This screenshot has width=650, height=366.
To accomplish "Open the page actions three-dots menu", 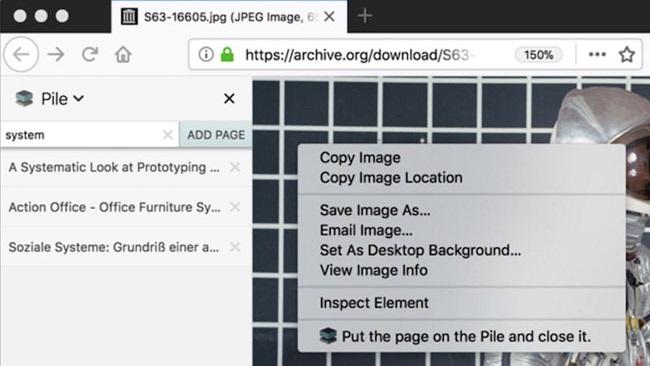I will pyautogui.click(x=597, y=54).
